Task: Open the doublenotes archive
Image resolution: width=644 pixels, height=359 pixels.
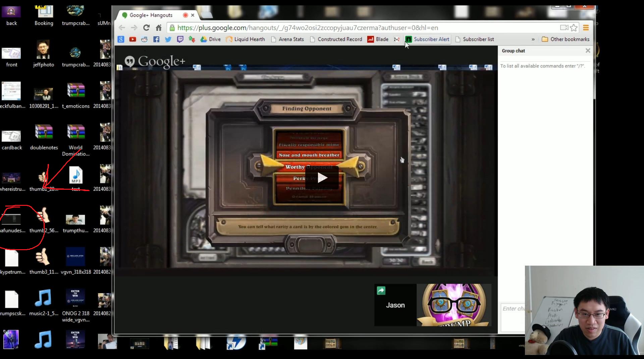Action: tap(44, 137)
